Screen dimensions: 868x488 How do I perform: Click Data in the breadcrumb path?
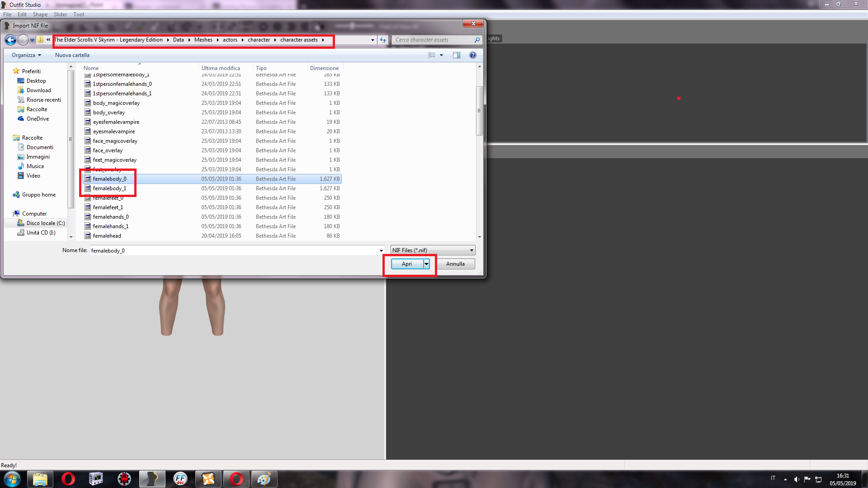point(179,40)
